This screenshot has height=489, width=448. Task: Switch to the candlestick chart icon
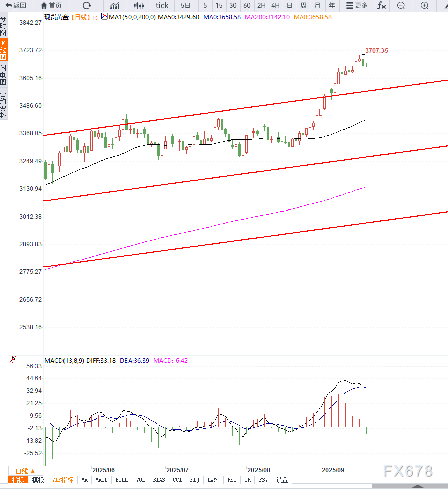tap(139, 6)
